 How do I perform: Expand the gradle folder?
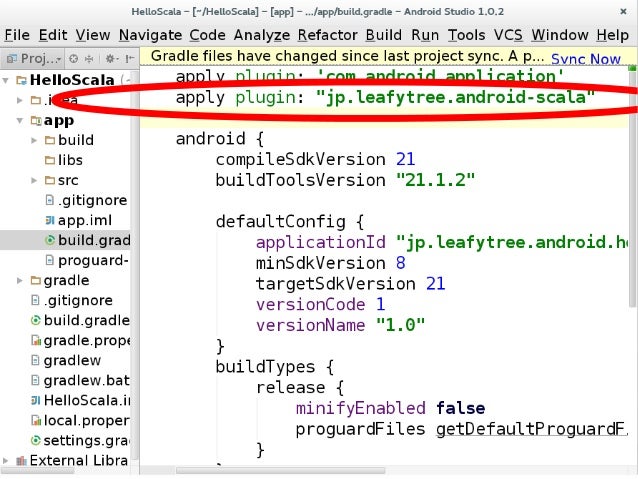point(20,280)
